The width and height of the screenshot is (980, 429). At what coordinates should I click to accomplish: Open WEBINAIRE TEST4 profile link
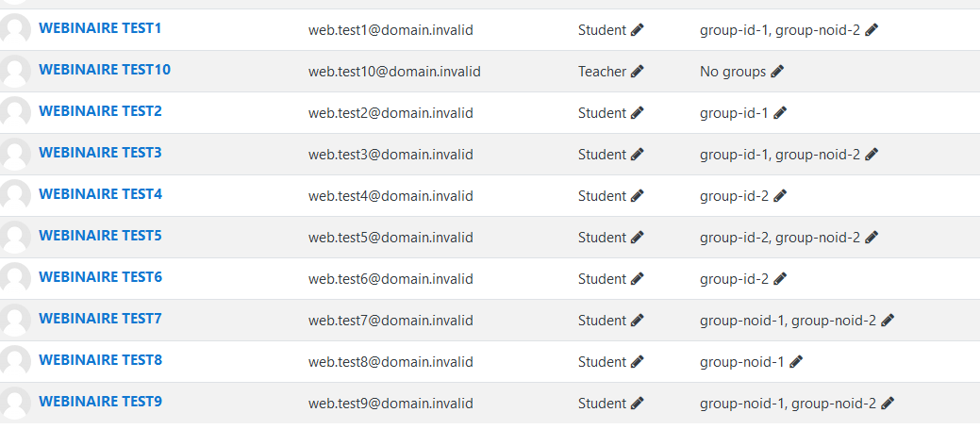tap(100, 195)
